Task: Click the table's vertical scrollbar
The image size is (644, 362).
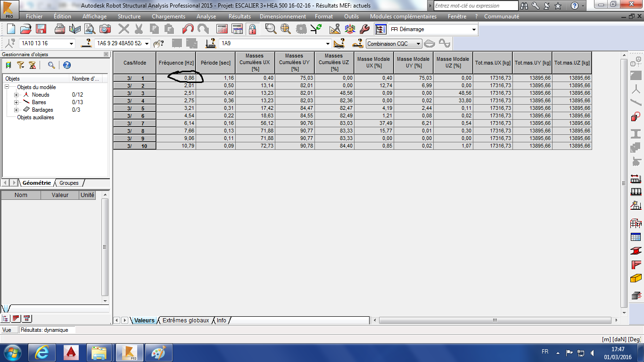Action: pos(624,183)
